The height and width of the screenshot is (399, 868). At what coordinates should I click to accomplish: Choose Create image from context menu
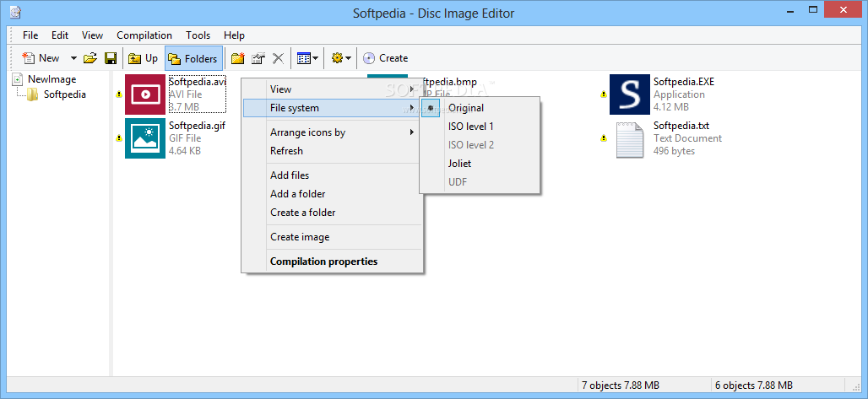coord(332,237)
